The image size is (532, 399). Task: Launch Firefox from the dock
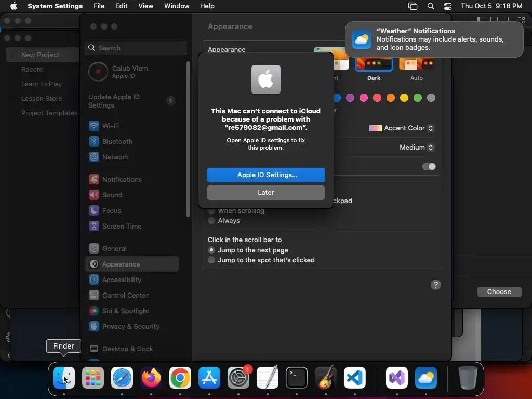pyautogui.click(x=151, y=377)
